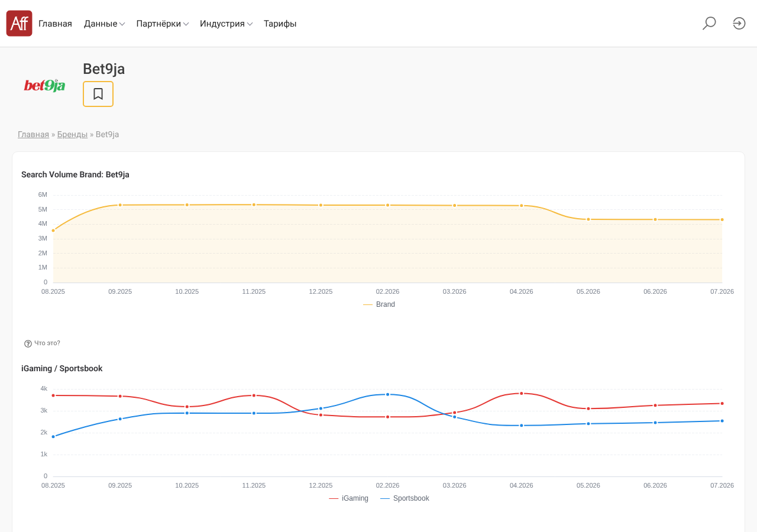Go to Главная in the navigation bar

55,24
